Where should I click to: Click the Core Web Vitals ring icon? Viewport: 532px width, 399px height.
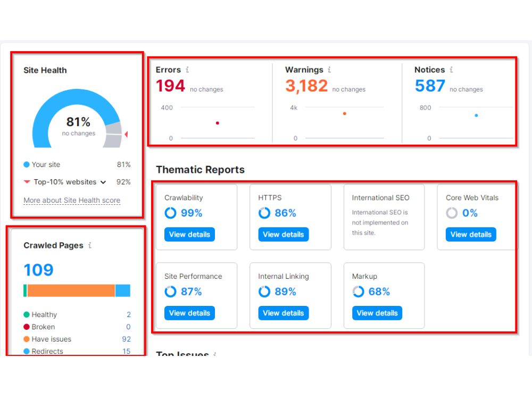[452, 213]
